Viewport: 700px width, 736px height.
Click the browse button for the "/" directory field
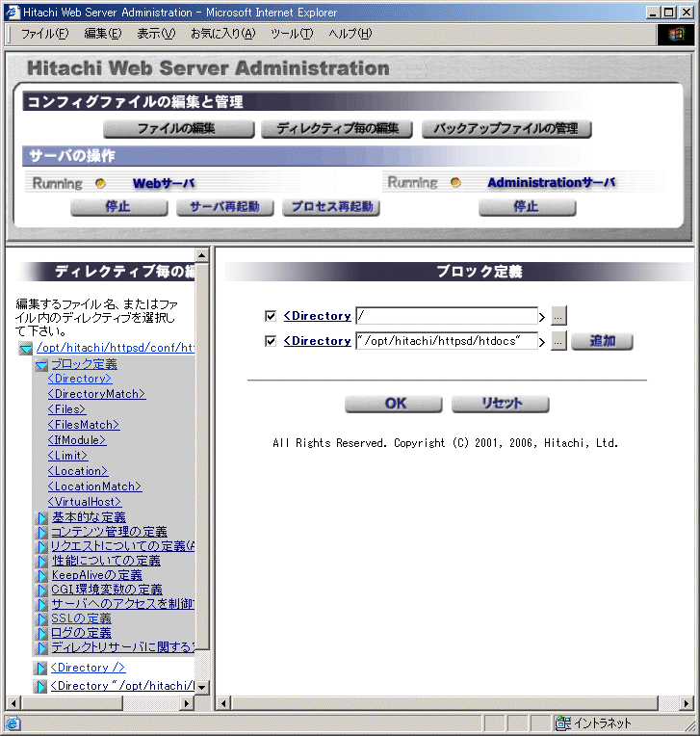click(558, 316)
